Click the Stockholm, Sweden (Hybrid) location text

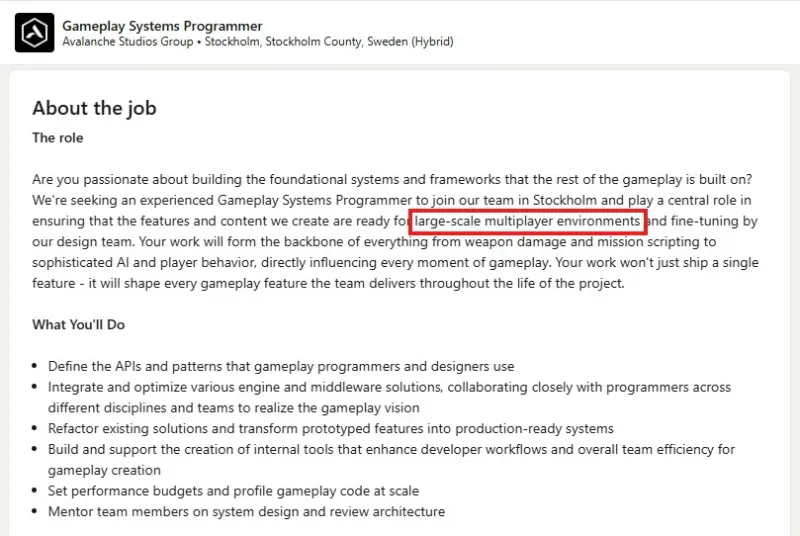pos(329,41)
